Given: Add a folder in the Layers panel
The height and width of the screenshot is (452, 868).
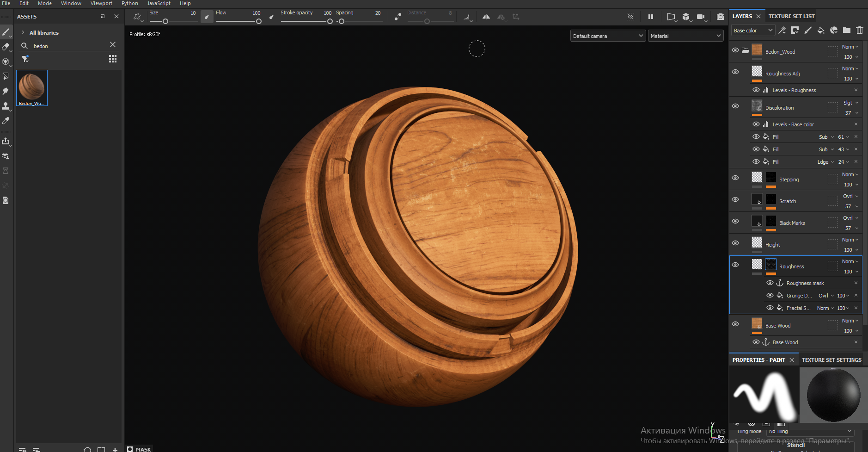Looking at the screenshot, I should coord(846,31).
